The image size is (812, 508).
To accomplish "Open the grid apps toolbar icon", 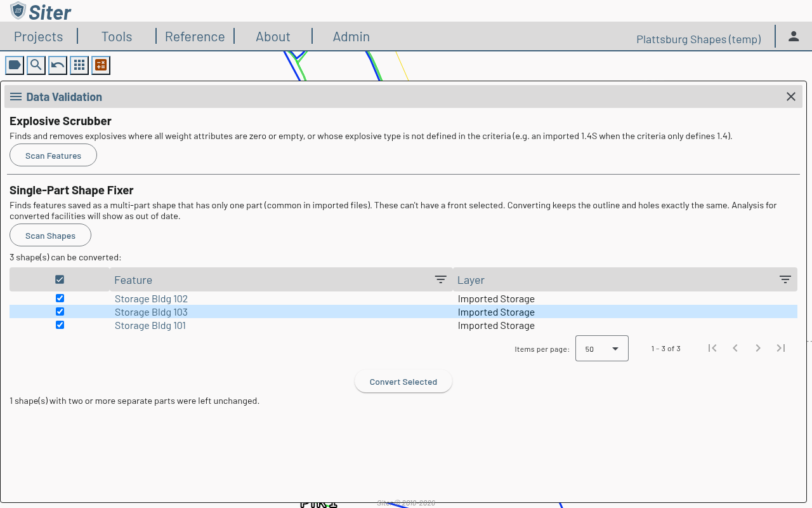I will 79,65.
